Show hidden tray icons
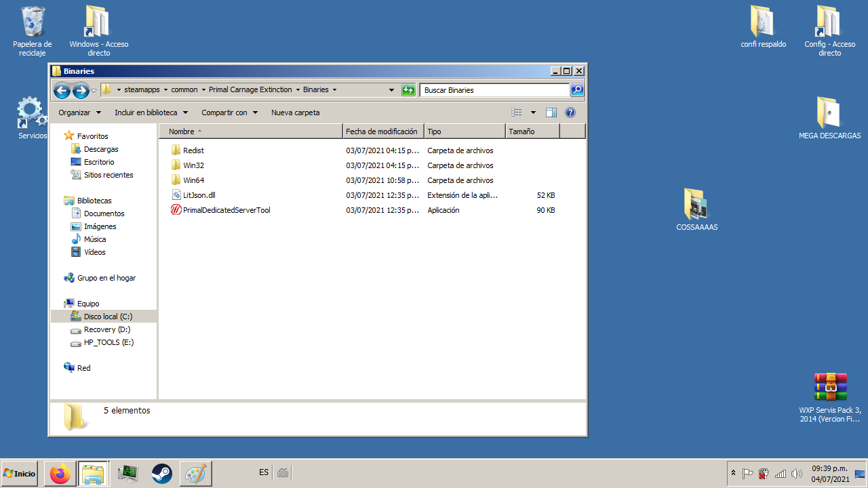This screenshot has height=488, width=868. [733, 473]
